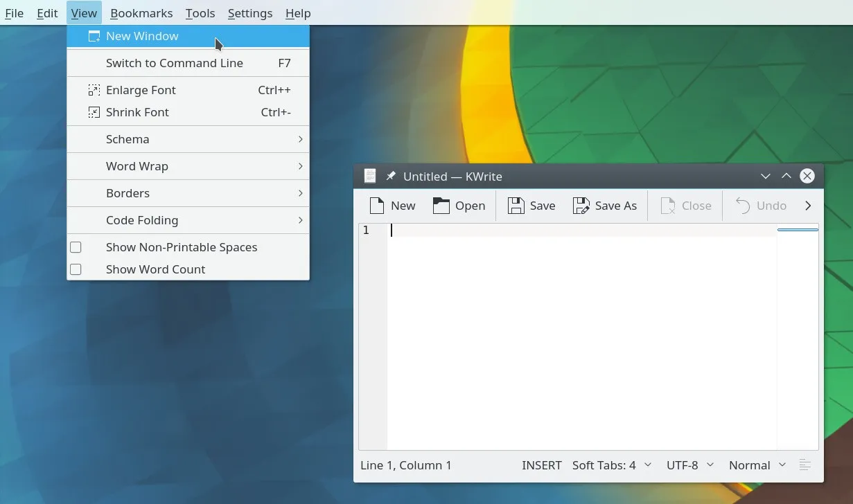Click the Enlarge Font icon in menu
Viewport: 853px width, 504px height.
coord(94,90)
